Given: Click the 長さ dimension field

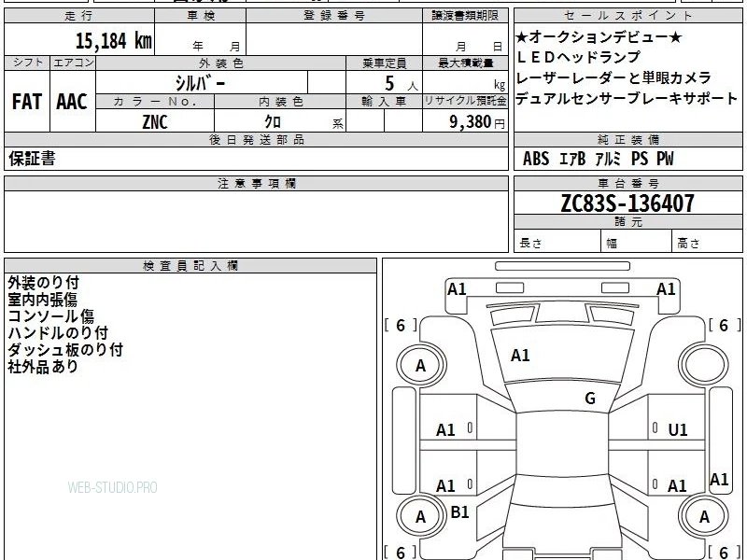Looking at the screenshot, I should [x=557, y=243].
